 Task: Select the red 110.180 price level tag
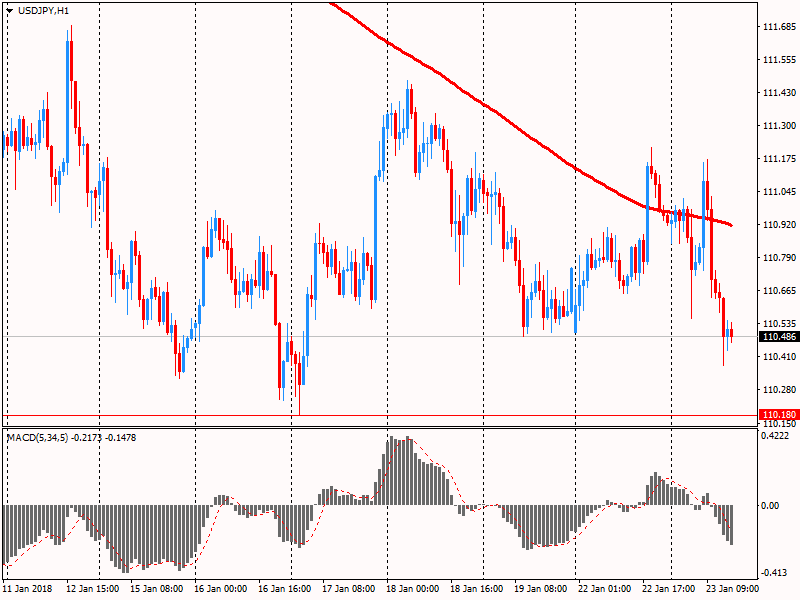(x=779, y=414)
